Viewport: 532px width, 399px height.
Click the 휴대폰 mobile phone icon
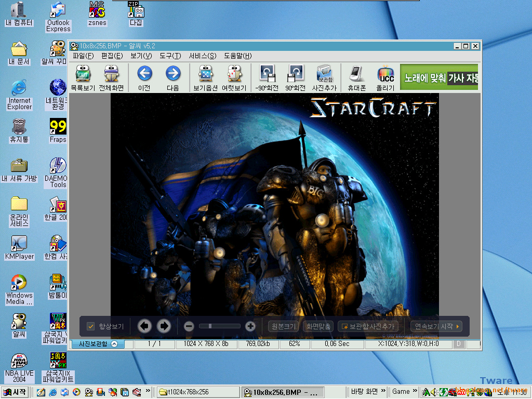[357, 78]
